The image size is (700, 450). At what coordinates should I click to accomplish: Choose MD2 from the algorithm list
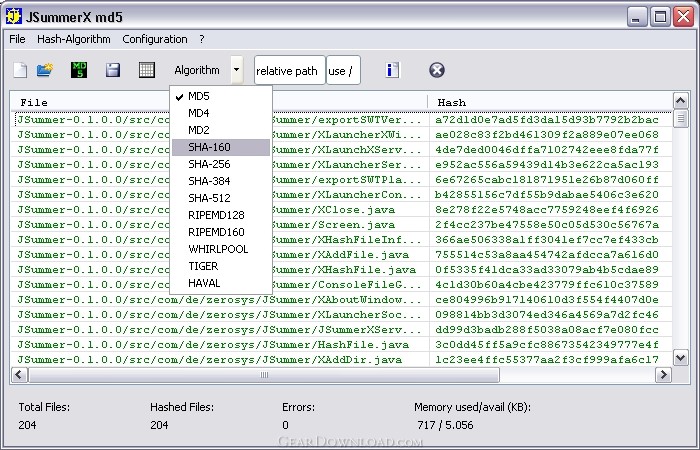(221, 130)
